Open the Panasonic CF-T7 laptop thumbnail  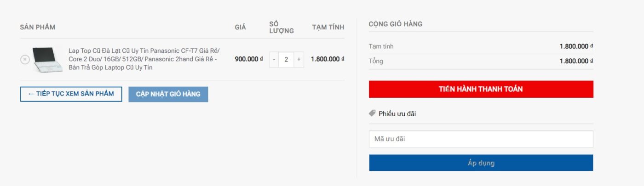click(47, 59)
